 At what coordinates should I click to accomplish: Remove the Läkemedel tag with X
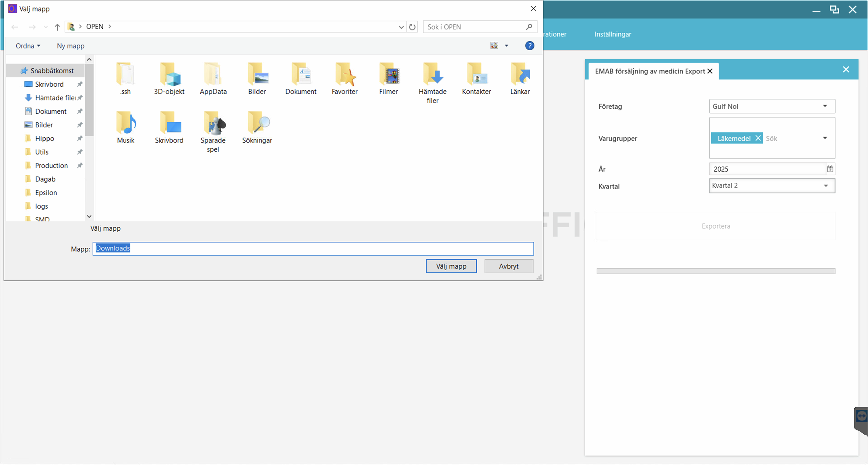point(758,138)
